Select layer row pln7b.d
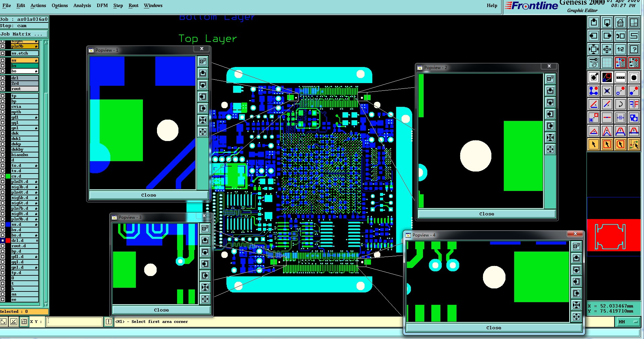The width and height of the screenshot is (644, 339). click(x=24, y=208)
